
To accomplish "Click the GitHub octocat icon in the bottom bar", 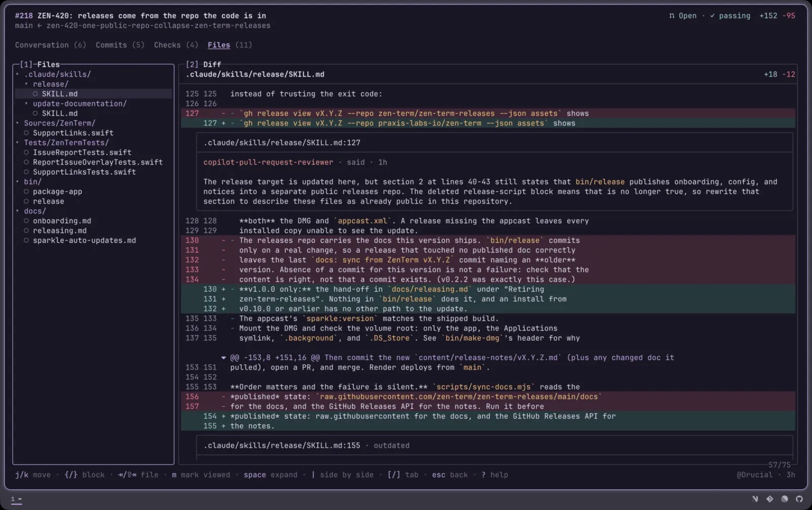I will pos(799,499).
